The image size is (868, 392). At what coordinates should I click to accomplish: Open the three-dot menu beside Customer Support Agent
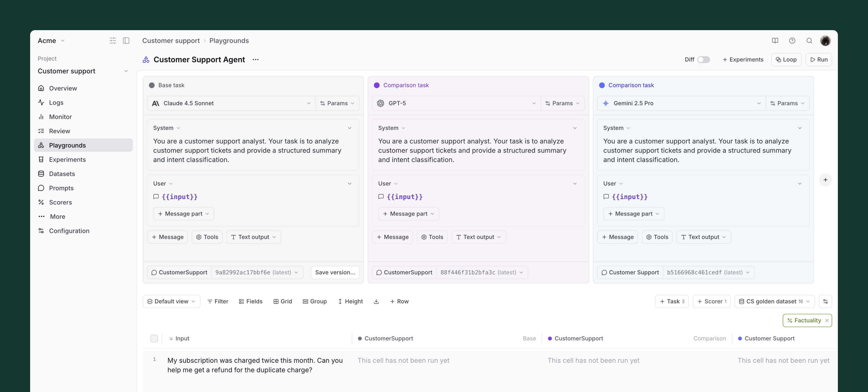[255, 60]
